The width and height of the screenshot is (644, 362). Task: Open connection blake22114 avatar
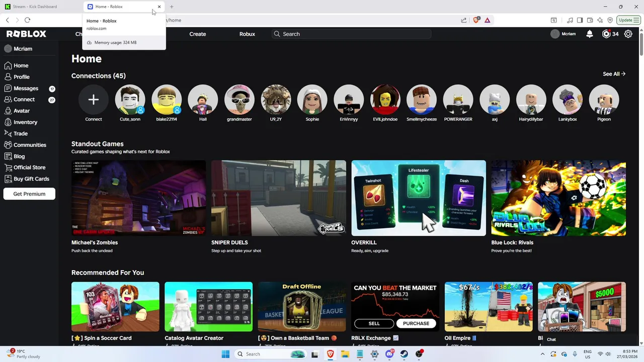167,100
